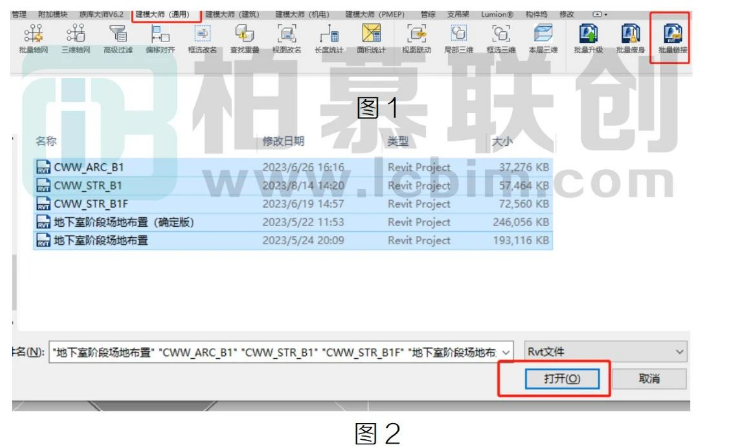Sort files by the 名称 column header
This screenshot has width=737, height=448.
[46, 141]
